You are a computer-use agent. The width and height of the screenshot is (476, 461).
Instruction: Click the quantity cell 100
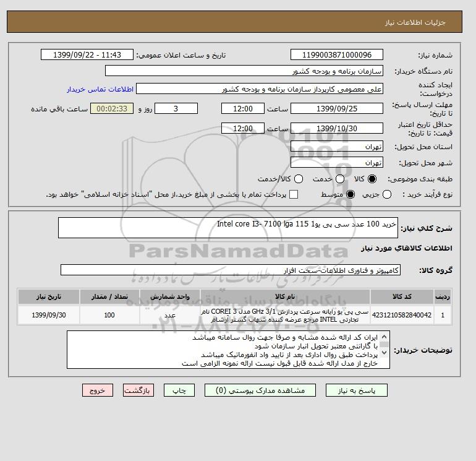point(109,315)
